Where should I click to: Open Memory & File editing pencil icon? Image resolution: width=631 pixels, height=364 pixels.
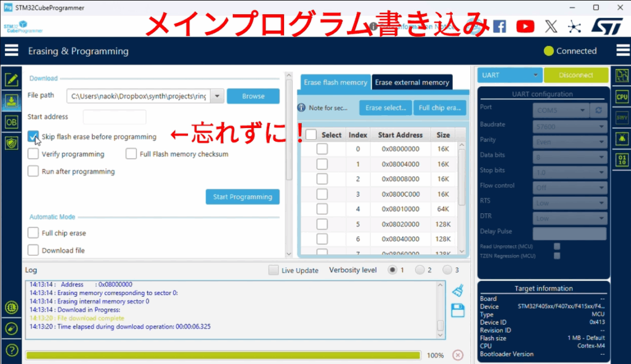pyautogui.click(x=11, y=79)
